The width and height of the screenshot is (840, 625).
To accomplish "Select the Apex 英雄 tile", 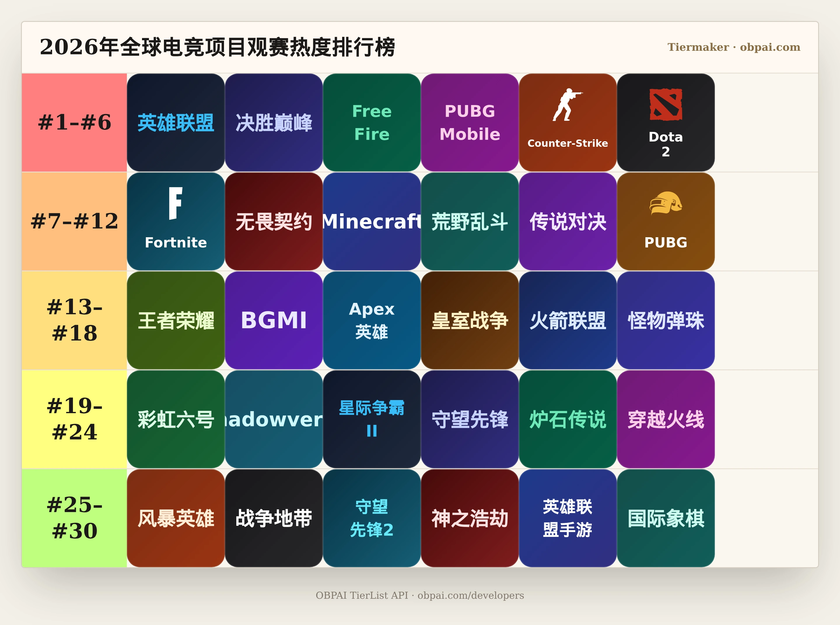I will [372, 320].
